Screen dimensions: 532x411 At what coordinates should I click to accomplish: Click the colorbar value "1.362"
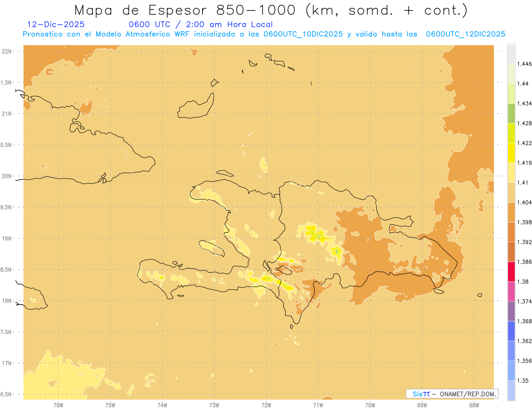524,341
